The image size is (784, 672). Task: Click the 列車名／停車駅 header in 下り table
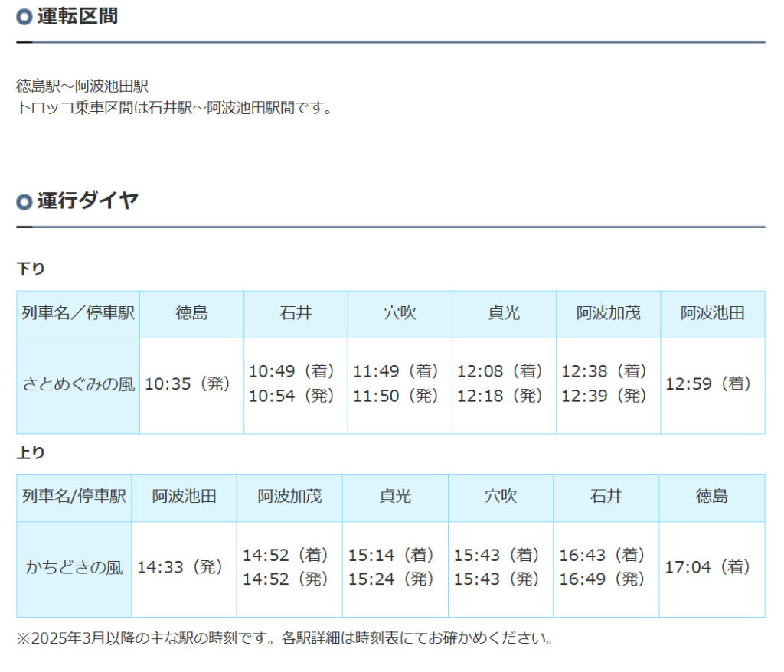click(78, 313)
